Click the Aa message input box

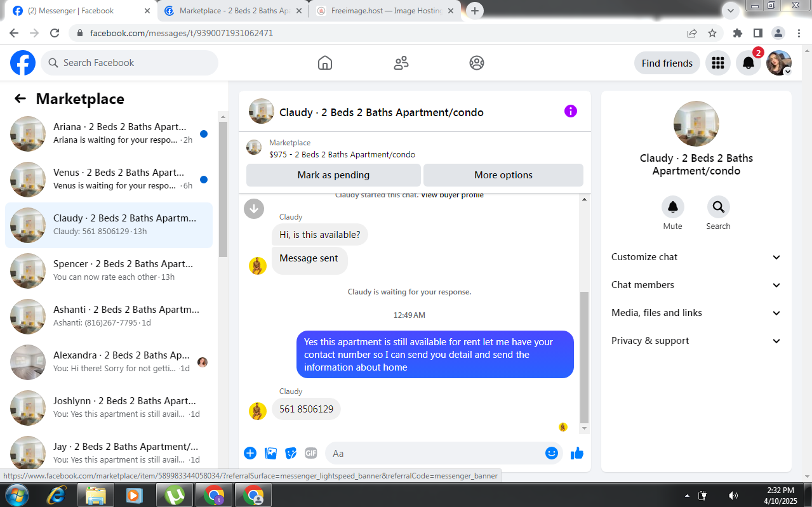pyautogui.click(x=435, y=453)
